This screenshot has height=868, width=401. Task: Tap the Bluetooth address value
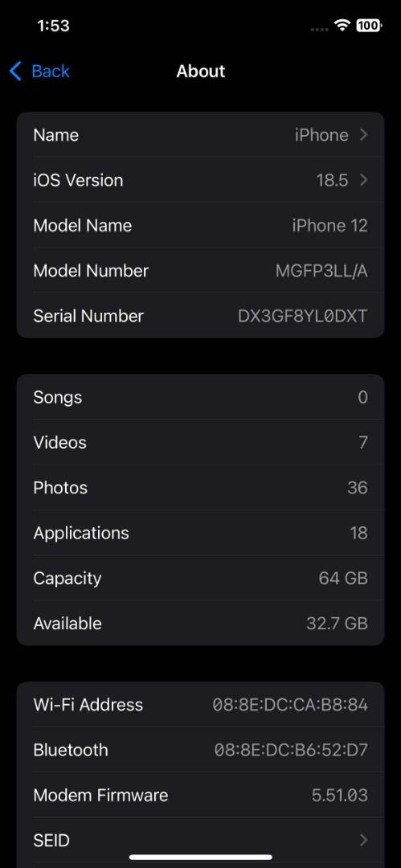(292, 750)
